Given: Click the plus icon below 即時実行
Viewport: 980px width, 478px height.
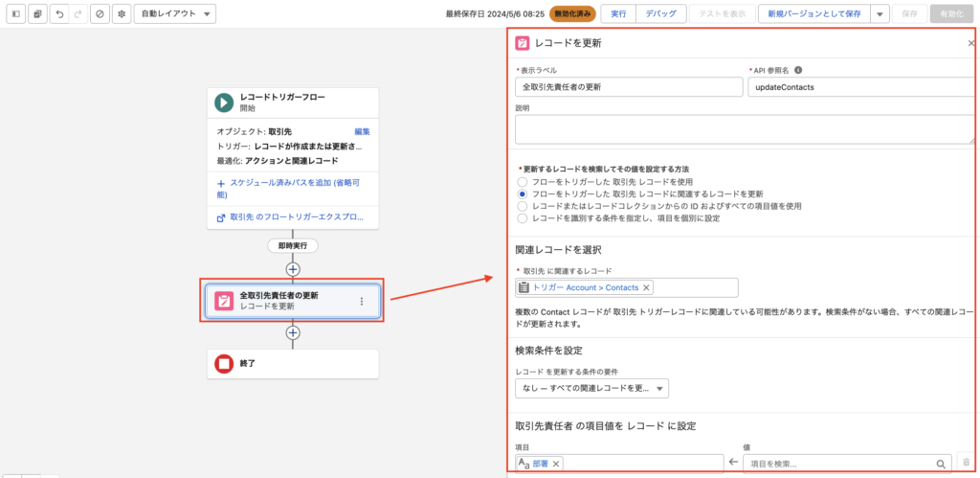Looking at the screenshot, I should click(293, 269).
